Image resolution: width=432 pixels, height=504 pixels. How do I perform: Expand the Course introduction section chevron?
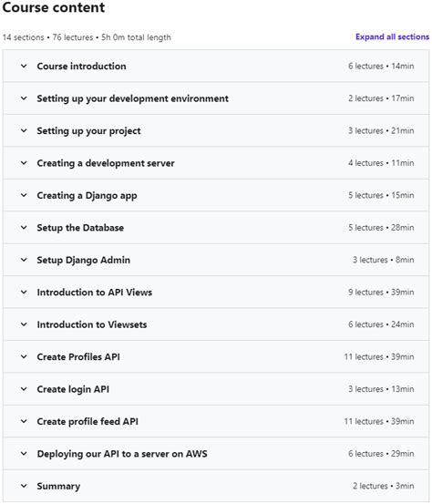click(x=24, y=67)
